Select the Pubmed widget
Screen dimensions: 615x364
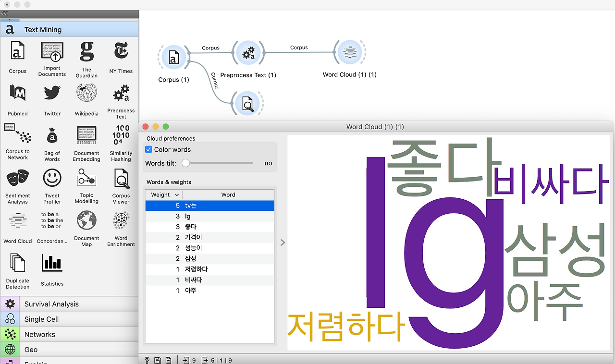pos(17,100)
